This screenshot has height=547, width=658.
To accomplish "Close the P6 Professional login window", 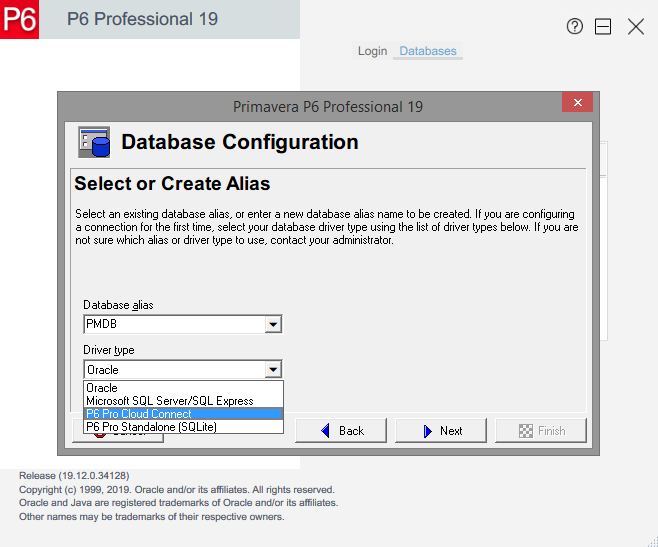I will (635, 26).
